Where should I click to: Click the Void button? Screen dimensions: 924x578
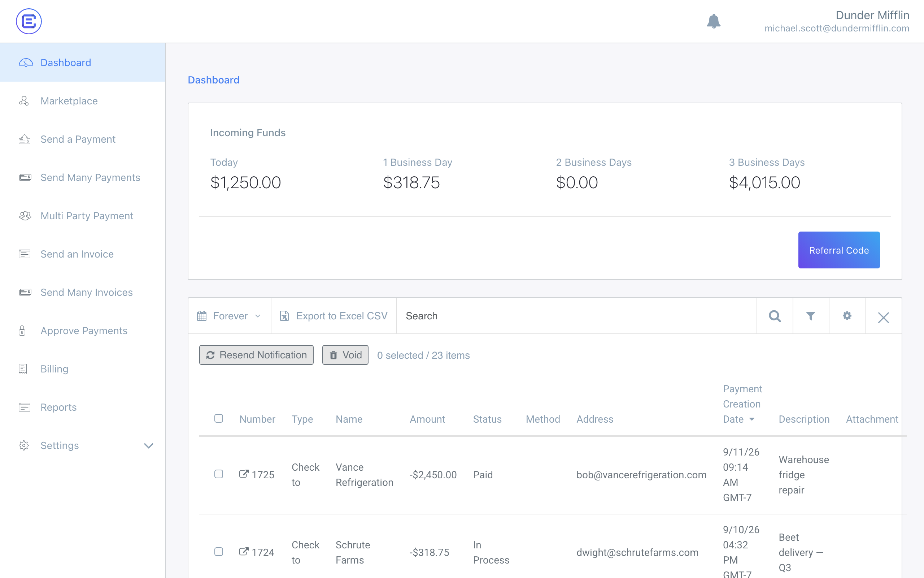345,355
